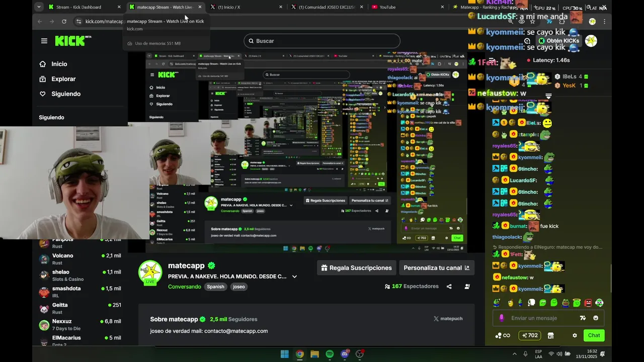Click Personaliza tu canal button

[437, 268]
